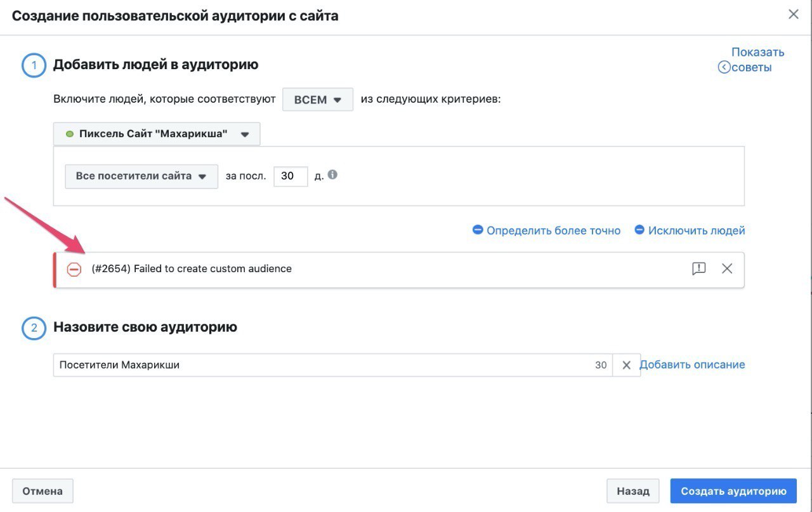
Task: Click the Добавить описание link
Action: 692,365
